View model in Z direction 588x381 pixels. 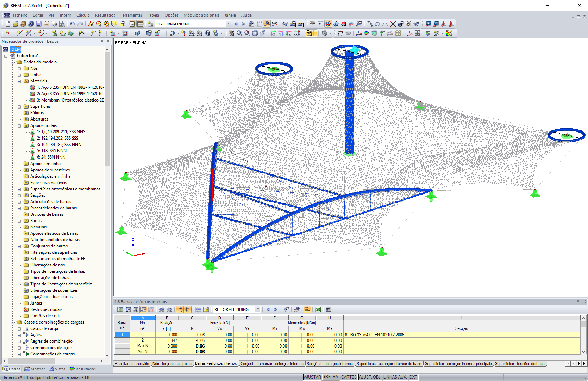288,33
